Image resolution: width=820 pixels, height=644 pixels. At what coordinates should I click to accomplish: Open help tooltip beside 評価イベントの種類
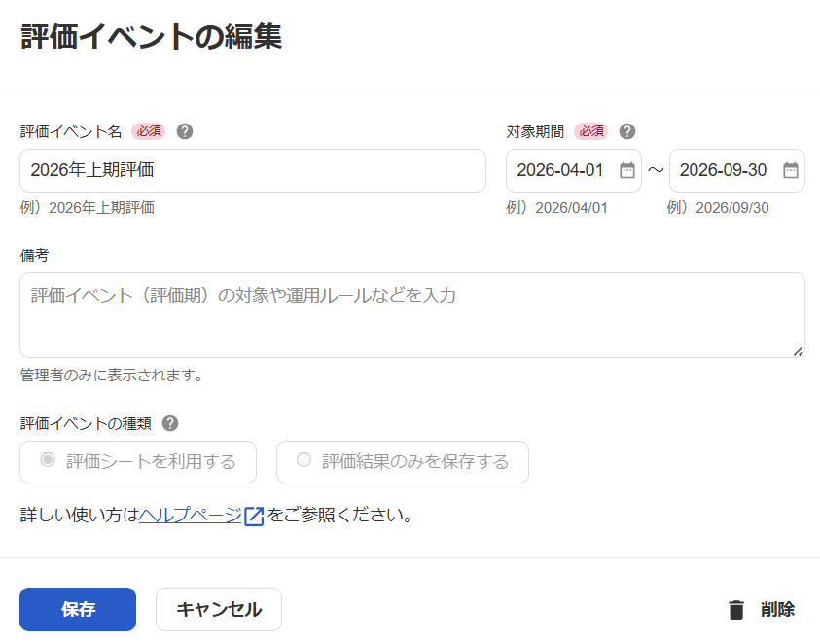tap(170, 423)
